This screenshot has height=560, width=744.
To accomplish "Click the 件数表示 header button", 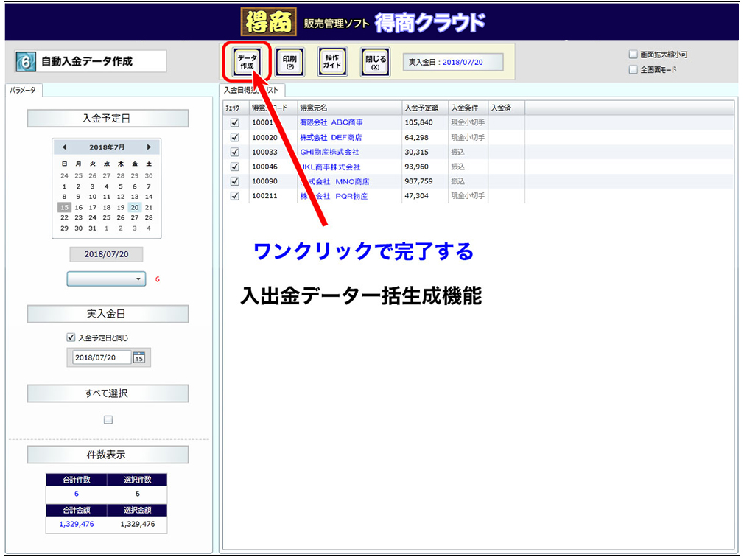I will click(108, 455).
